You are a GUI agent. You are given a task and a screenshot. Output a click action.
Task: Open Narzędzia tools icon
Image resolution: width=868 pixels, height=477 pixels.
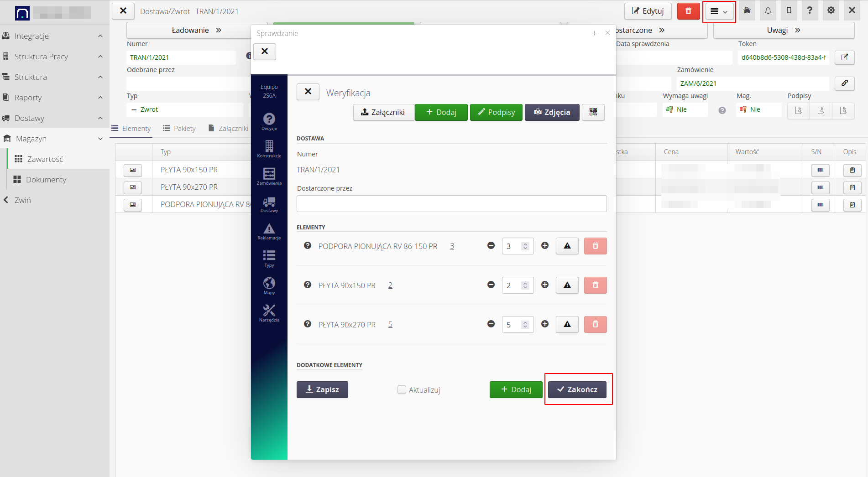[x=269, y=313]
